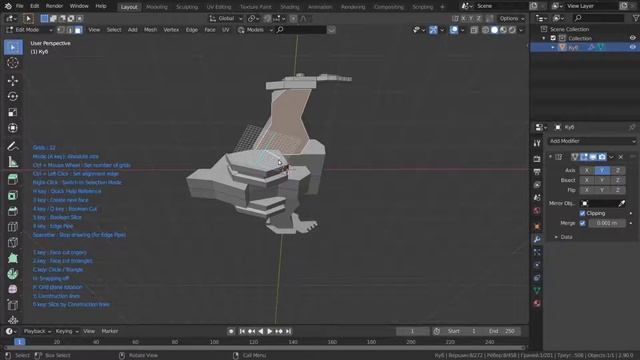Click the Mirror Object eyedropper

coord(622,203)
